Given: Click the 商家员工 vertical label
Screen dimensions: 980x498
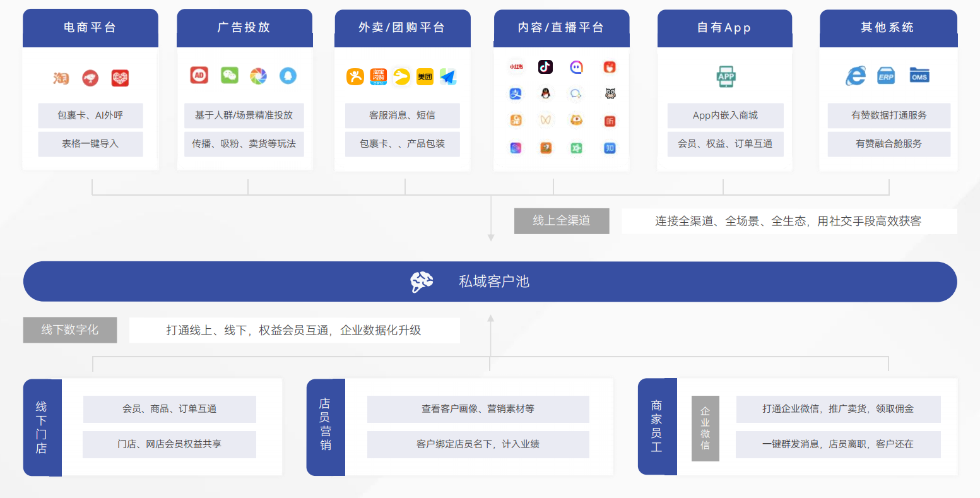Looking at the screenshot, I should coord(657,426).
